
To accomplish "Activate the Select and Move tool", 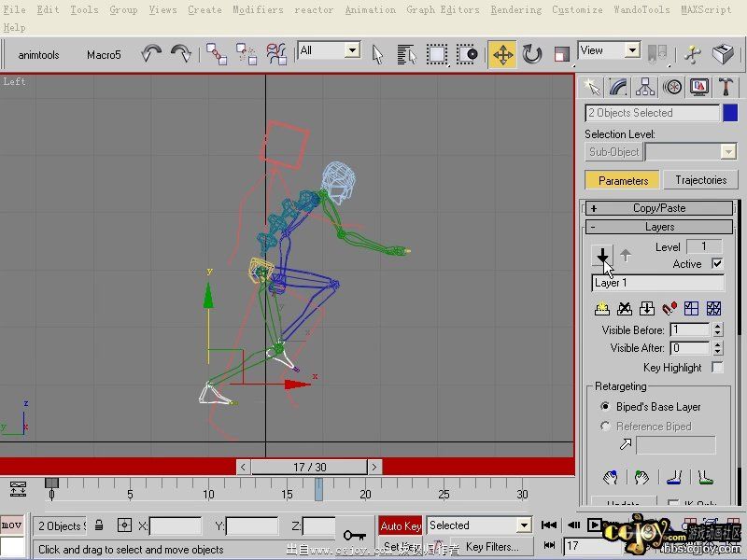I will (x=502, y=54).
